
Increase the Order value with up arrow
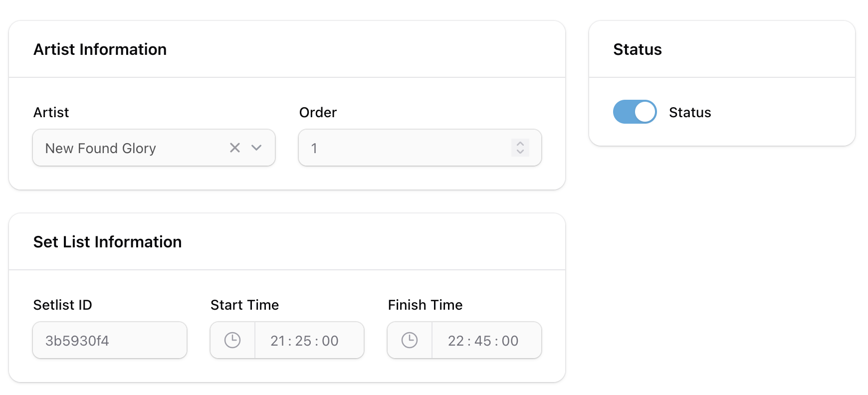(520, 144)
